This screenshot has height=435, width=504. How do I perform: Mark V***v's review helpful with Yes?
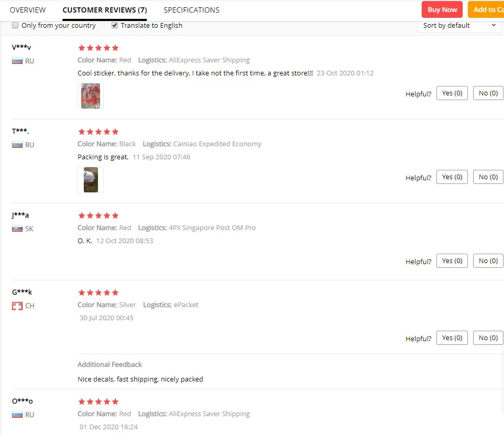click(x=452, y=93)
